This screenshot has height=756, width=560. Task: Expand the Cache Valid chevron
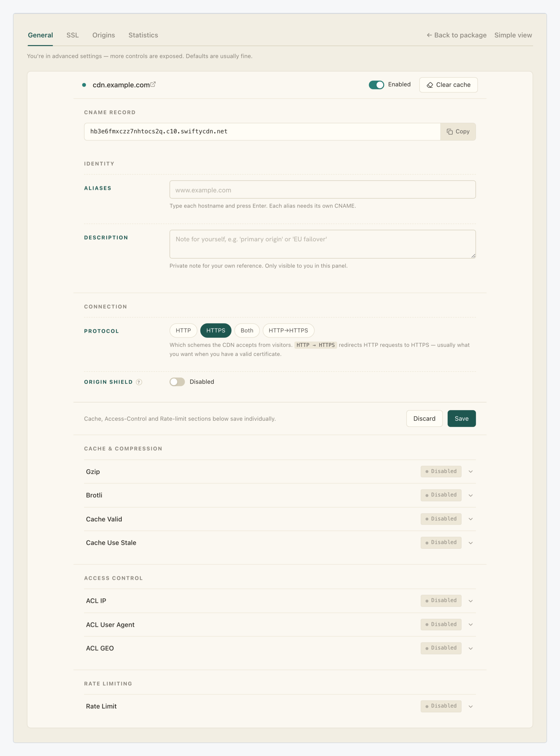coord(470,519)
